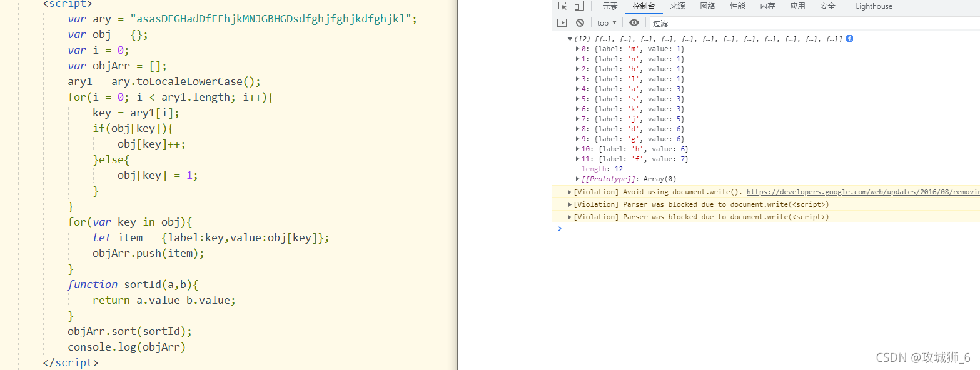Click 'return a.value-b.value;' in code
The image size is (980, 370).
coord(164,300)
